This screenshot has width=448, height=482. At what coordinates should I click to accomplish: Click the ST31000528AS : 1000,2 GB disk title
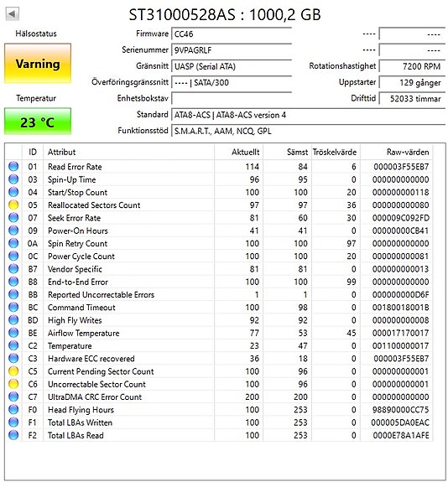[x=225, y=14]
